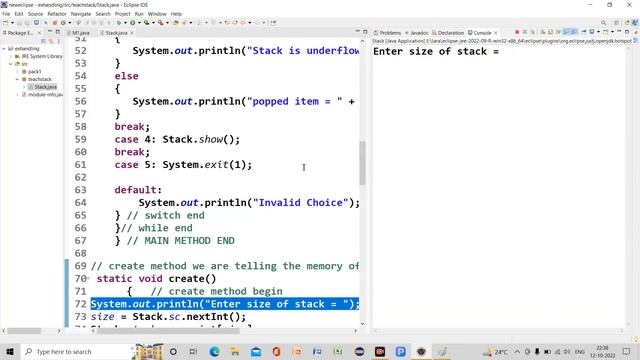640x360 pixels.
Task: Click the Run green circle toolbar button
Action: click(133, 23)
